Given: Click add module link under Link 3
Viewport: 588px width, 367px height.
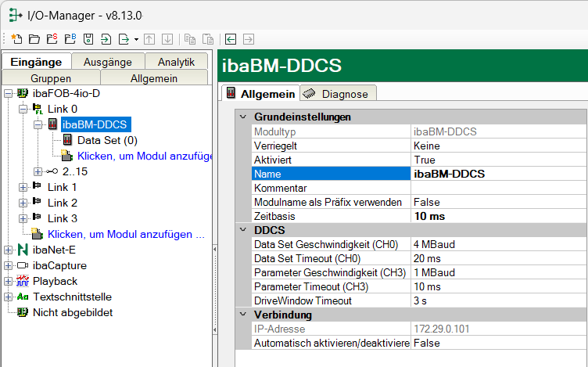Looking at the screenshot, I should pos(126,234).
